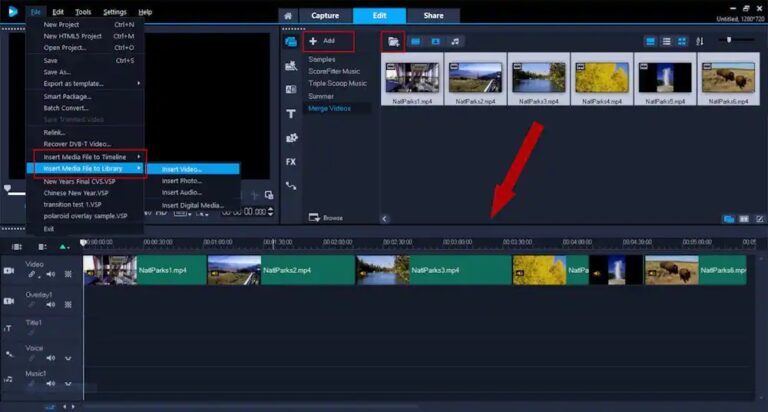Mute the Voice track

[x=50, y=358]
